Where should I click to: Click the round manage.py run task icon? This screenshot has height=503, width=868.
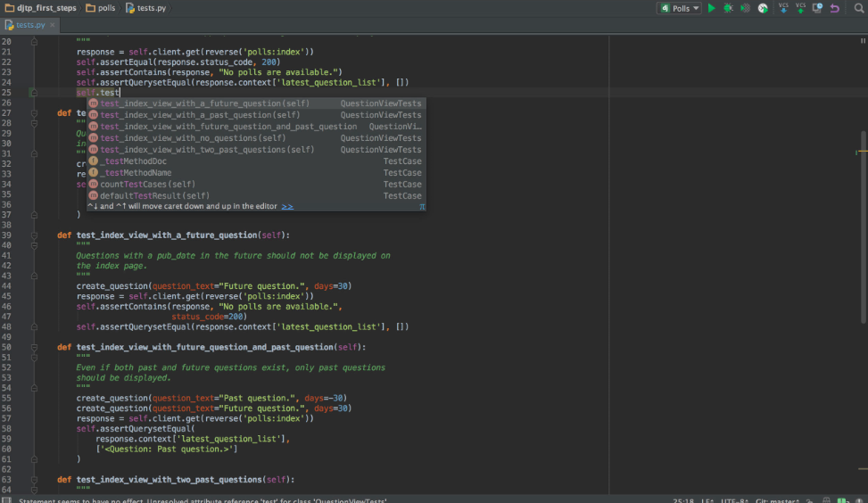(x=763, y=8)
